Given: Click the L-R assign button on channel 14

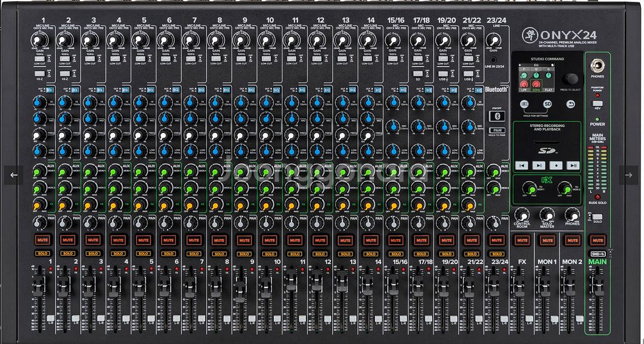Looking at the screenshot, I should (379, 318).
